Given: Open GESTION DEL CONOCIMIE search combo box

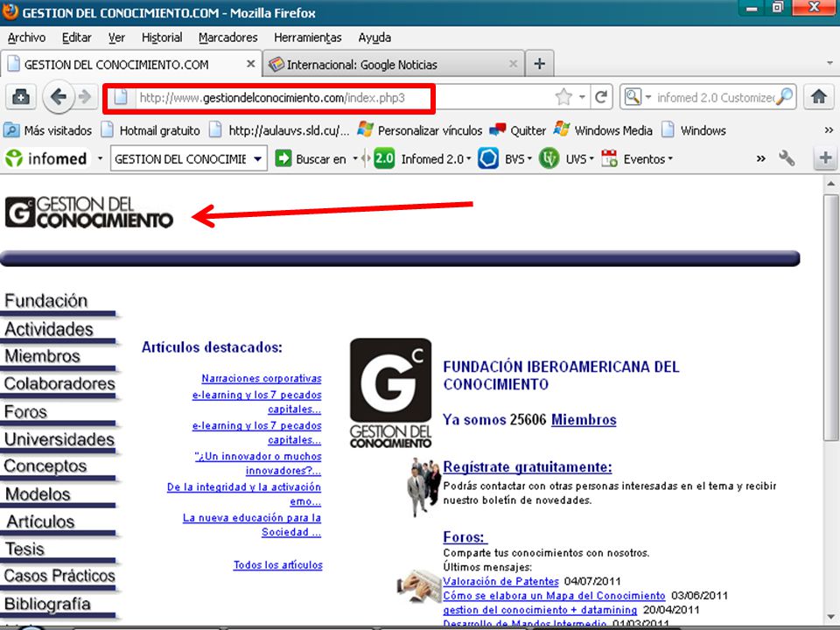Looking at the screenshot, I should coord(189,158).
